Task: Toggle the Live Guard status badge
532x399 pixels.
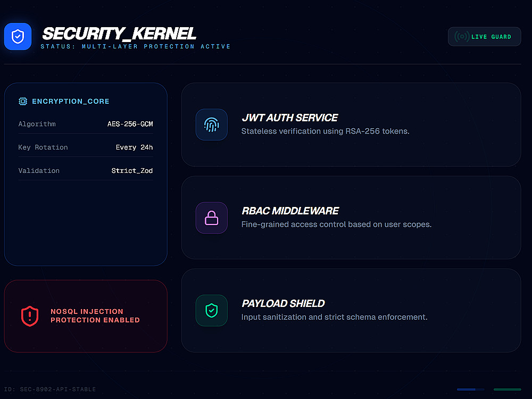Action: [484, 37]
